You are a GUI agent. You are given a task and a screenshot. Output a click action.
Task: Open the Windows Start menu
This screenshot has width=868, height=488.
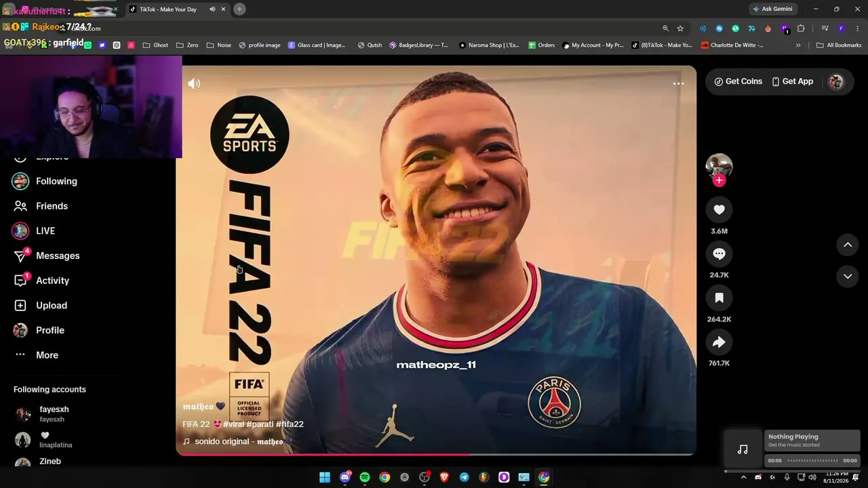click(325, 477)
